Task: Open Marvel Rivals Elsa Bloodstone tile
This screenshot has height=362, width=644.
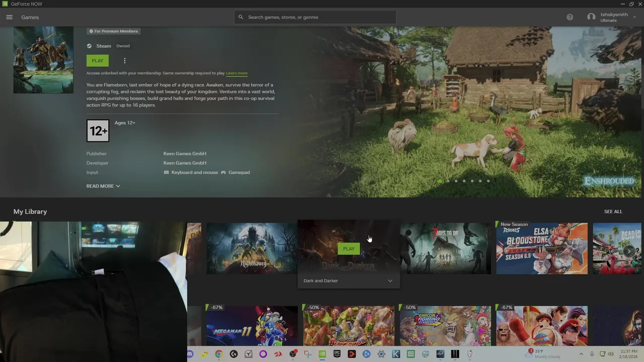Action: pyautogui.click(x=542, y=248)
